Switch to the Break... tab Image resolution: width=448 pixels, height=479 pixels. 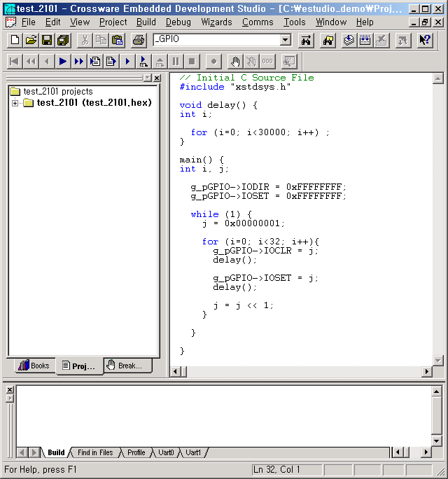tap(127, 366)
